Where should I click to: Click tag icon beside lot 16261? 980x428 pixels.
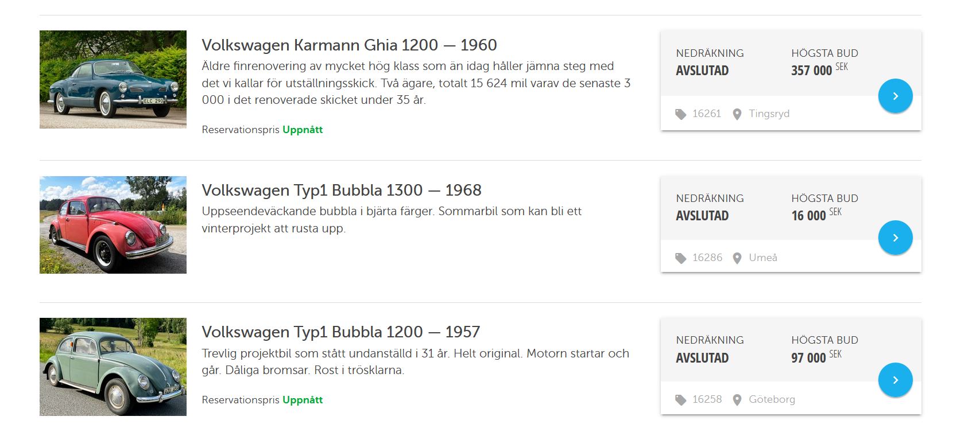680,114
